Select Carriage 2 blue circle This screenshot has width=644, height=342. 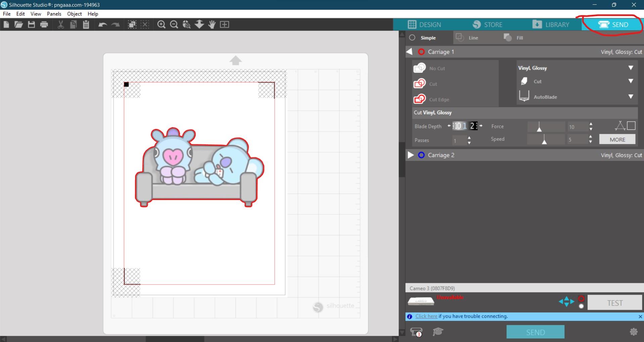tap(421, 155)
